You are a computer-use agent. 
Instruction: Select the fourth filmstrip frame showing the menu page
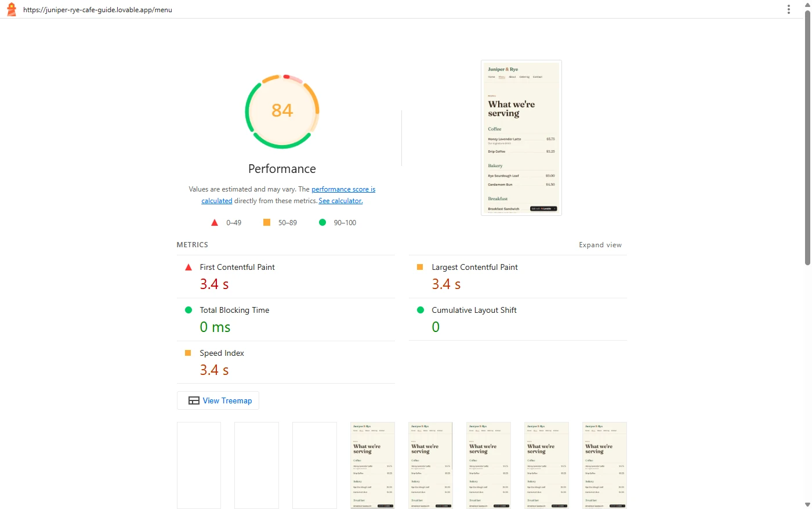(373, 465)
